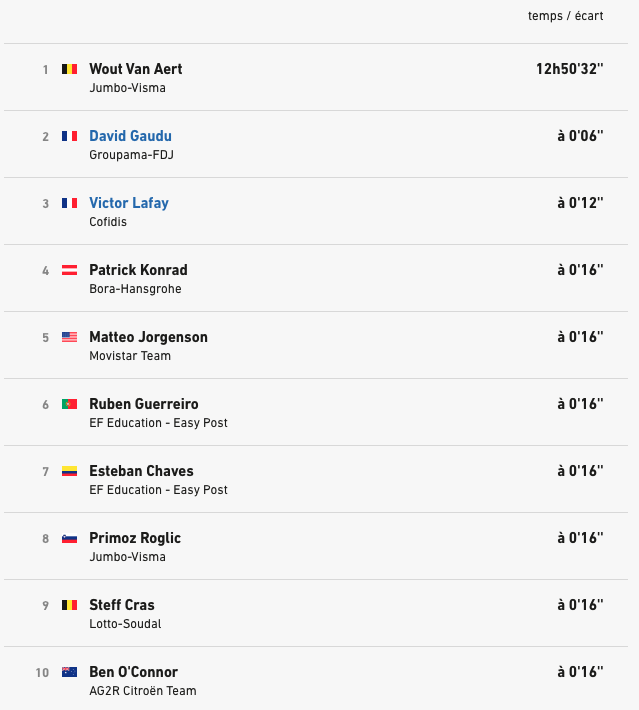Viewport: 639px width, 710px height.
Task: Click the Austrian flag next to Patrick Konrad
Action: 69,270
